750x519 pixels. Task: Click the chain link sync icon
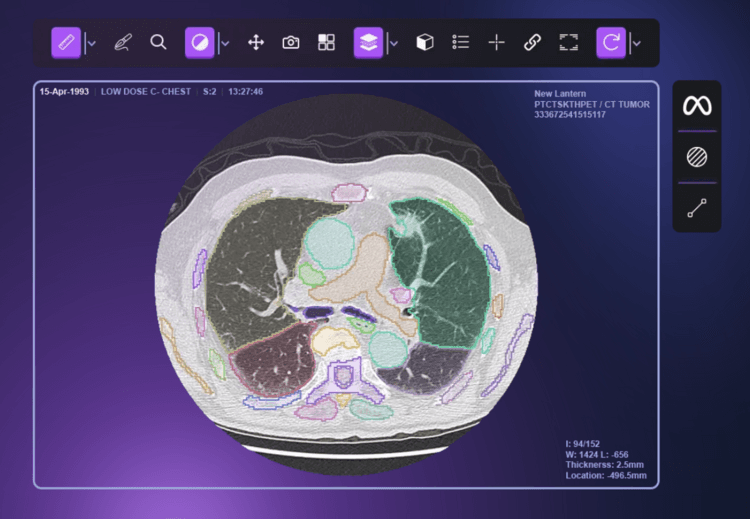click(532, 42)
